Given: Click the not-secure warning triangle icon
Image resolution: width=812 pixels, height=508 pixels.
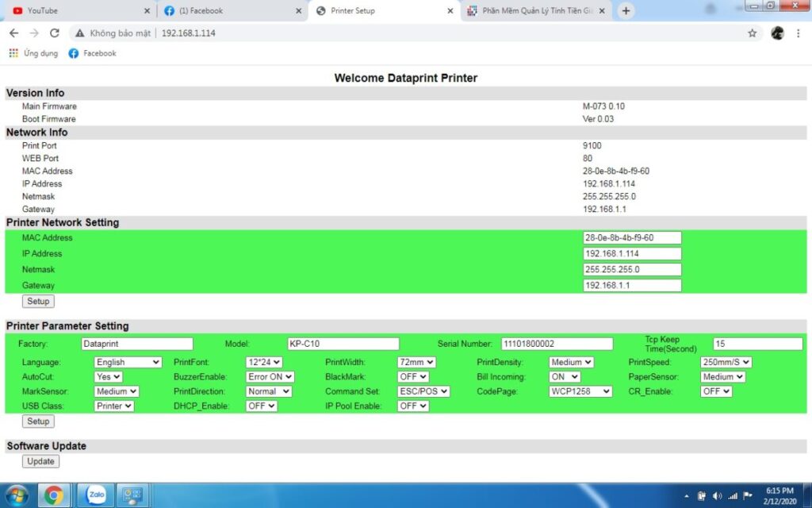Looking at the screenshot, I should (x=80, y=33).
